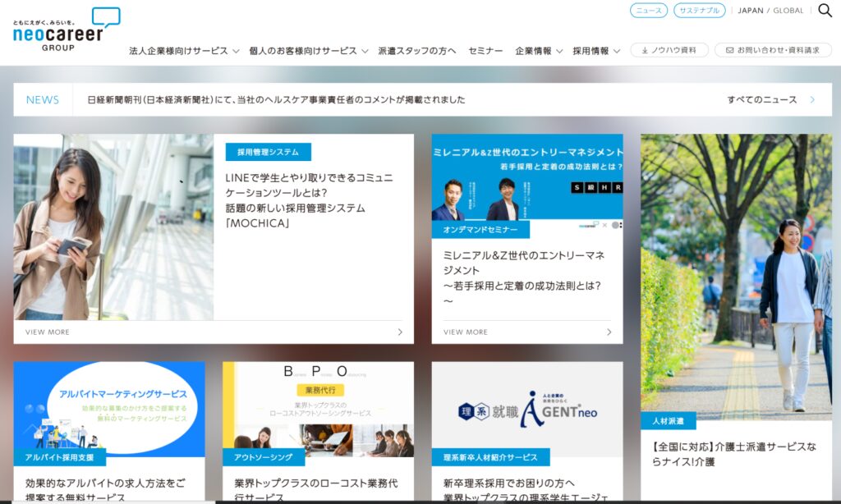
Task: Switch to the GLOBAL site
Action: (788, 11)
